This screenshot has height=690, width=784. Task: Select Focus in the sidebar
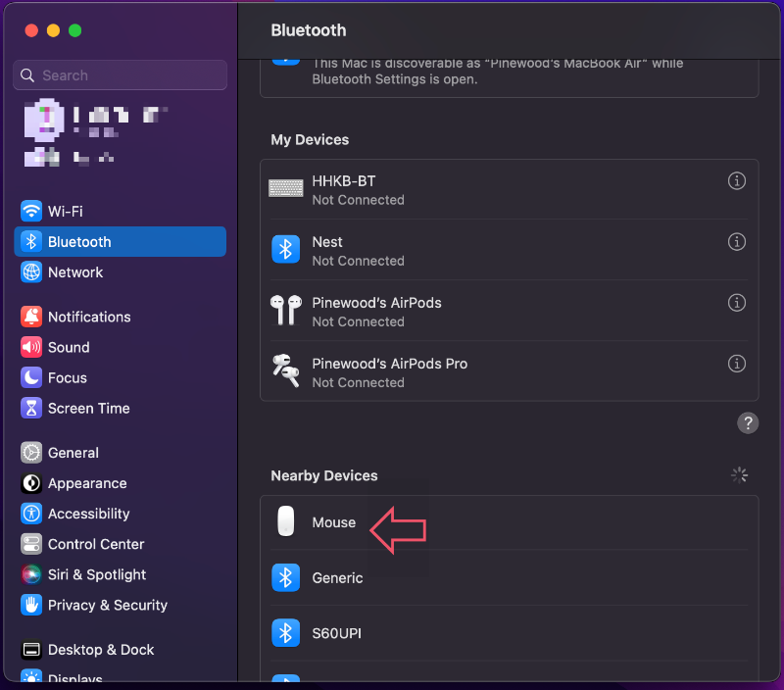tap(120, 377)
